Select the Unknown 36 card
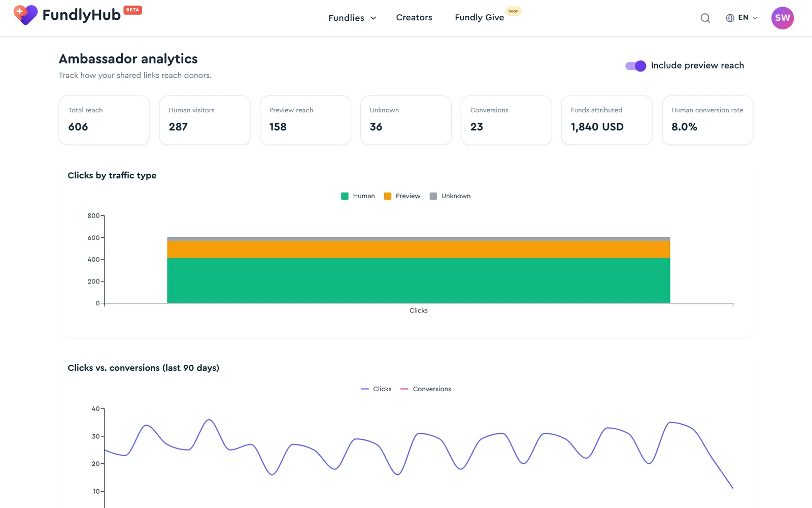 tap(405, 120)
